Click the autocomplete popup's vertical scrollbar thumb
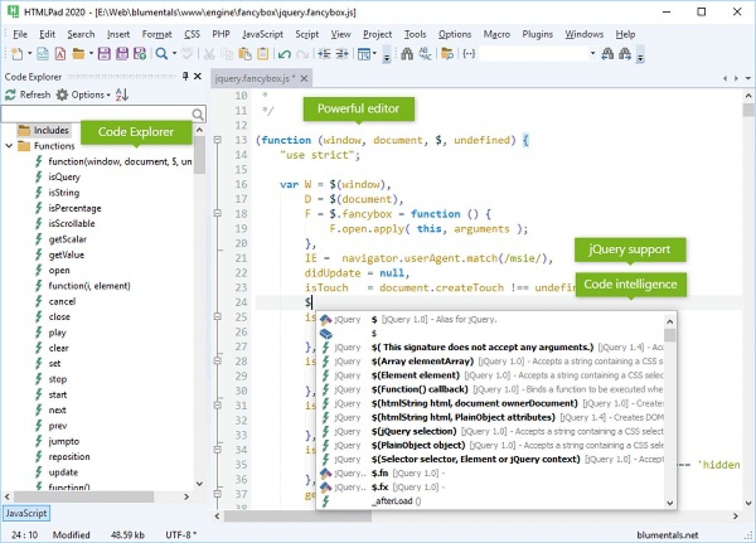Viewport: 756px width, 543px height. tap(669, 335)
